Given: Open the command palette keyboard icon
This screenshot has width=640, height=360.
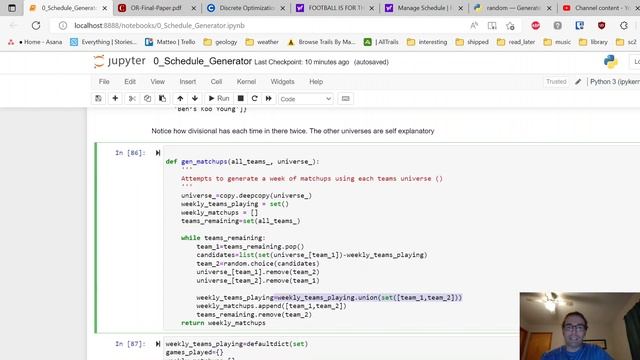Looking at the screenshot, I should 345,98.
